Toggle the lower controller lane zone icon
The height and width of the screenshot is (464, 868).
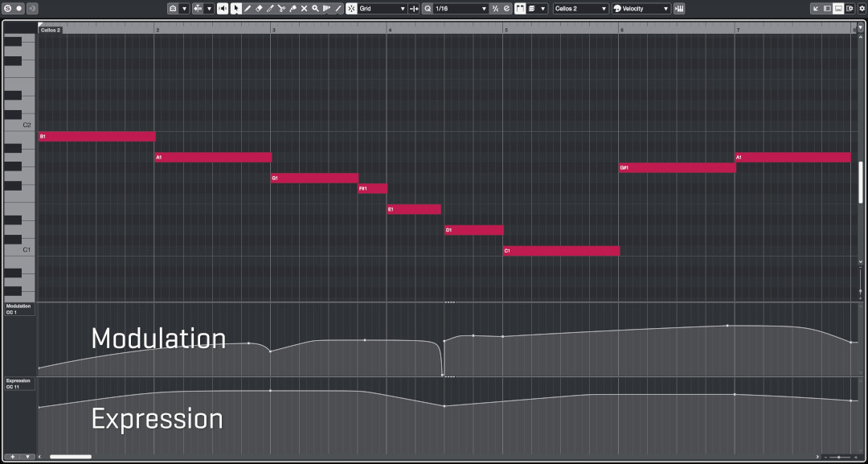tap(838, 9)
